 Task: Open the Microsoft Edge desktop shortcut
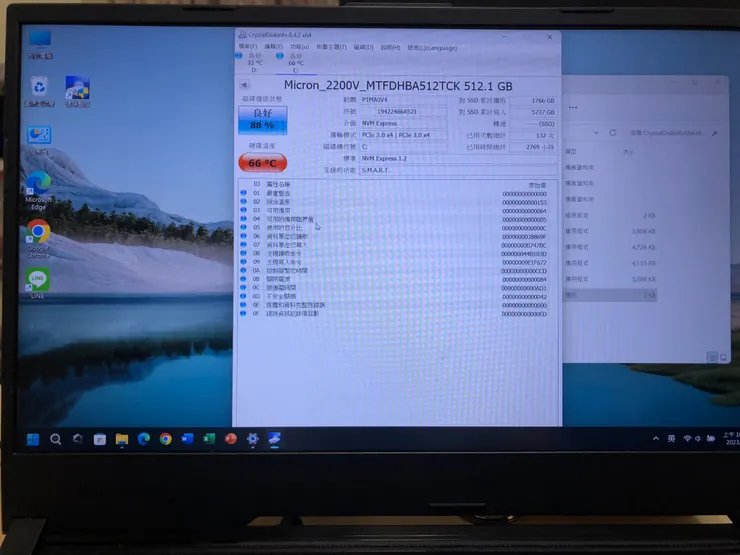coord(38,190)
